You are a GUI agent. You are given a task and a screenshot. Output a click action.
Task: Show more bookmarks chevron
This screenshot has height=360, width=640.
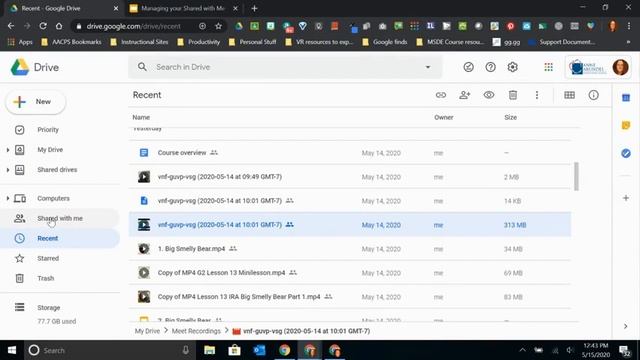[628, 42]
